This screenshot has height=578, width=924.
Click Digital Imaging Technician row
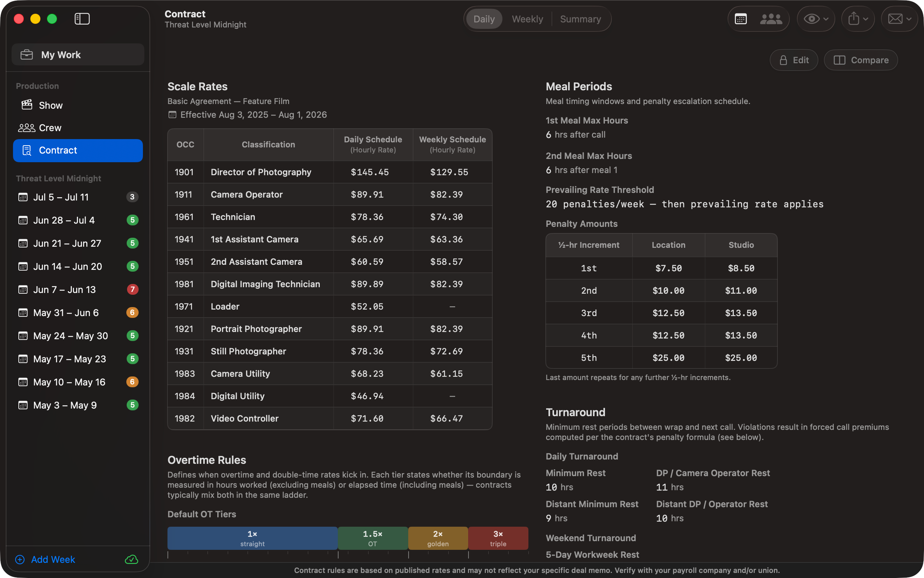(x=330, y=284)
